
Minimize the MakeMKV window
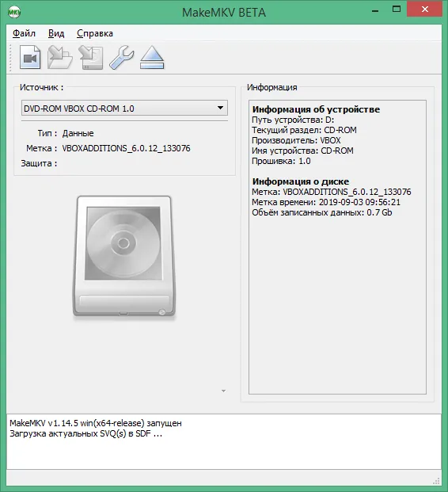[375, 10]
